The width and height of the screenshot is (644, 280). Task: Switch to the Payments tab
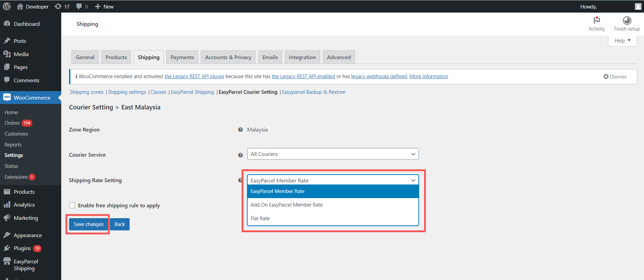click(x=182, y=57)
